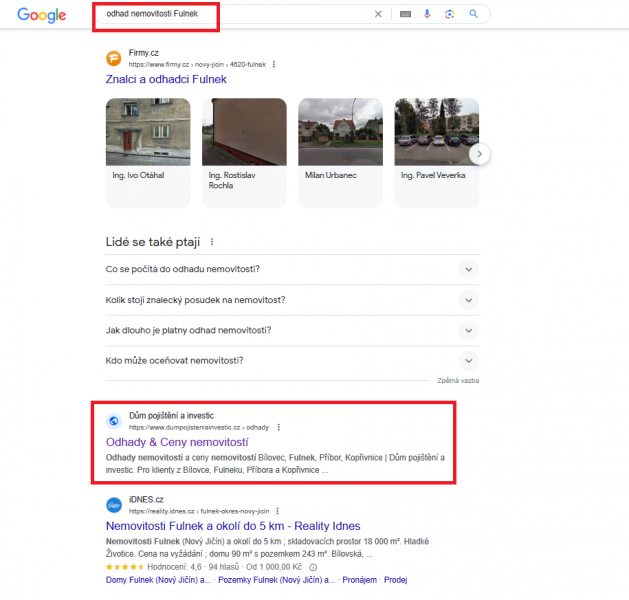629x600 pixels.
Task: Click the reality.idnes.cz URL breadcrumb
Action: pos(199,511)
